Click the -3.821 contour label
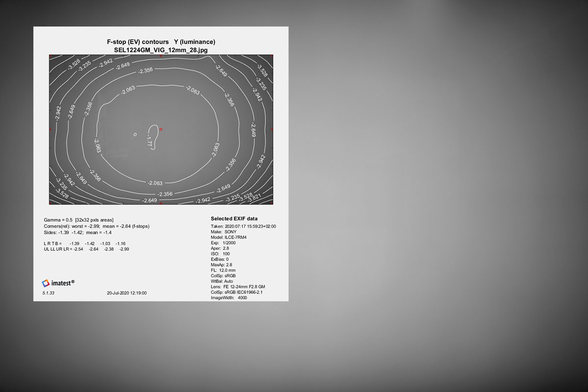Image resolution: width=588 pixels, height=392 pixels. 254,198
